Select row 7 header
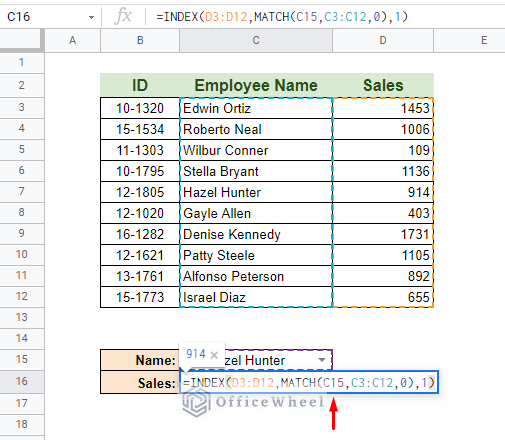The height and width of the screenshot is (440, 505). 22,192
